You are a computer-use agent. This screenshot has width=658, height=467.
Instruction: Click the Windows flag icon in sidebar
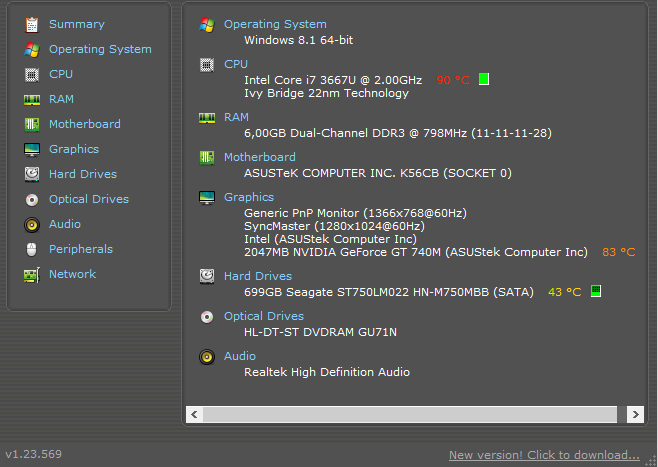pos(32,50)
